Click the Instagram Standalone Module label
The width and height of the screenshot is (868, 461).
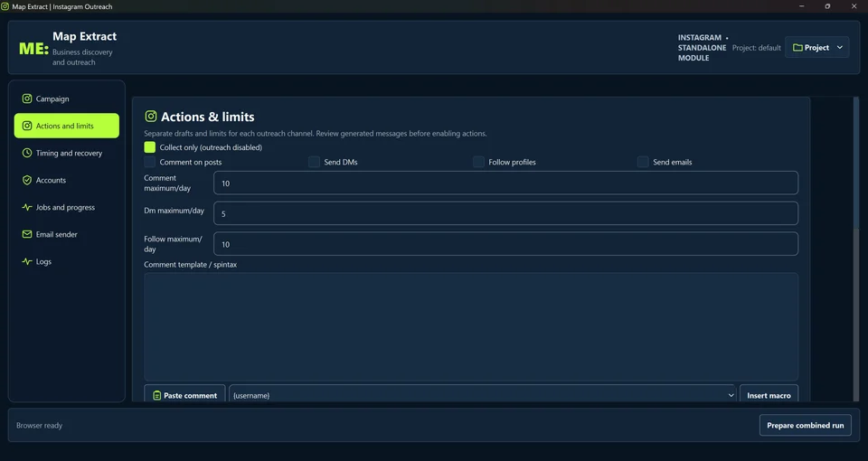coord(702,48)
